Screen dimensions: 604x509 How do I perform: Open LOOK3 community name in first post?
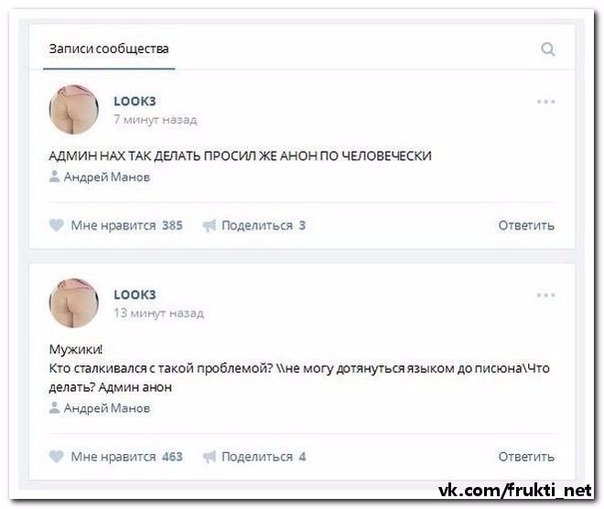point(135,101)
